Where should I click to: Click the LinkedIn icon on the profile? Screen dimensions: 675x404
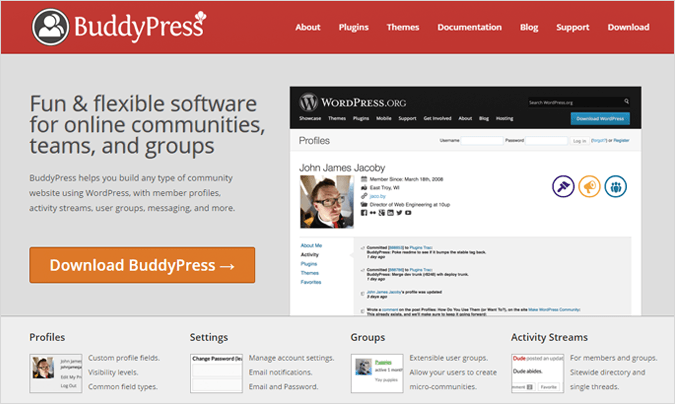[x=390, y=213]
